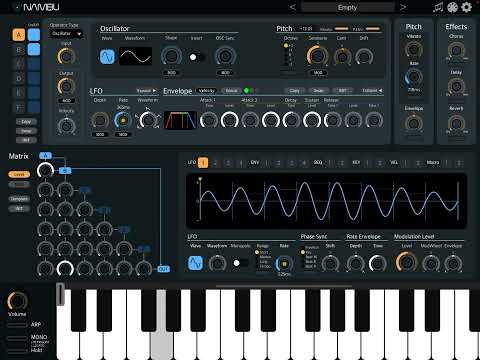Click the Pitch Cent knob
Viewport: 480px width, 360px height.
342,57
